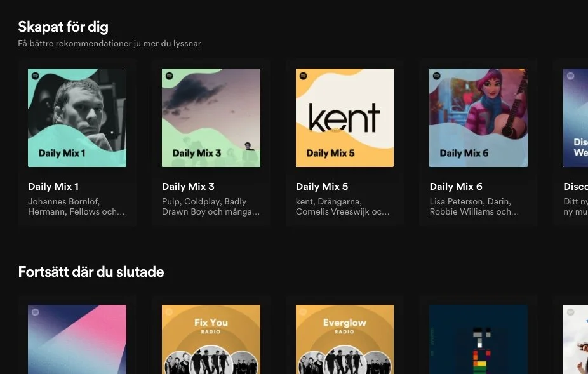This screenshot has height=374, width=588.
Task: Open the Fix You Radio playlist cover
Action: pos(211,340)
